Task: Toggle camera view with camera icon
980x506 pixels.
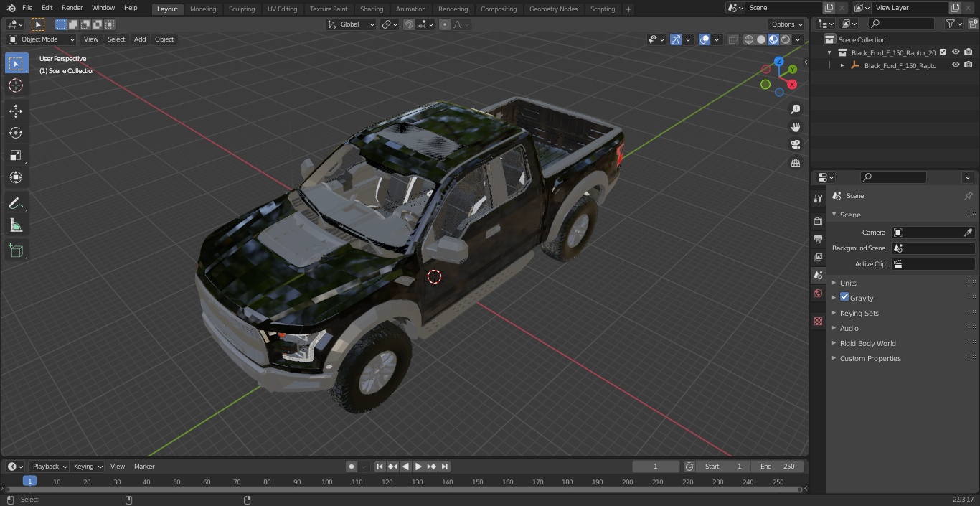Action: click(796, 145)
